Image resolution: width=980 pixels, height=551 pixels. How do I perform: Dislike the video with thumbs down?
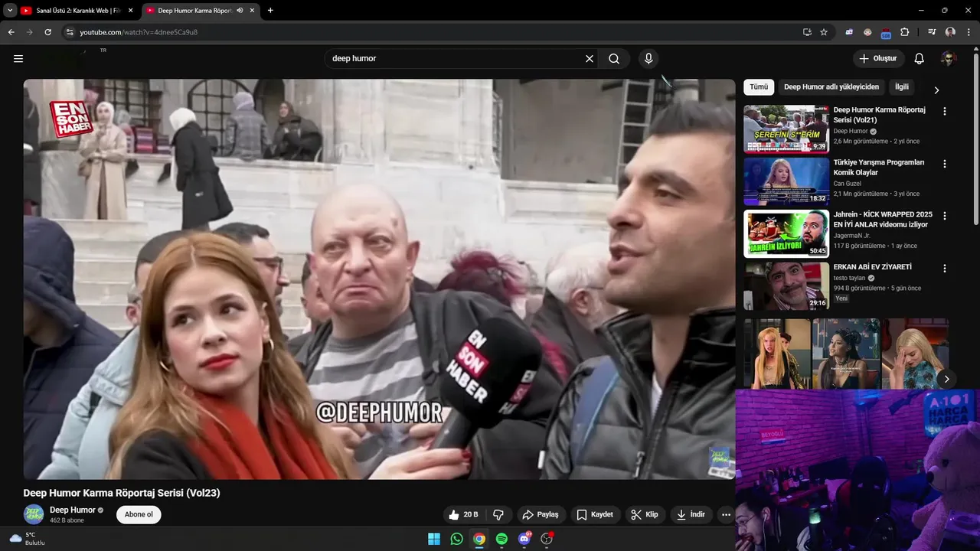498,514
